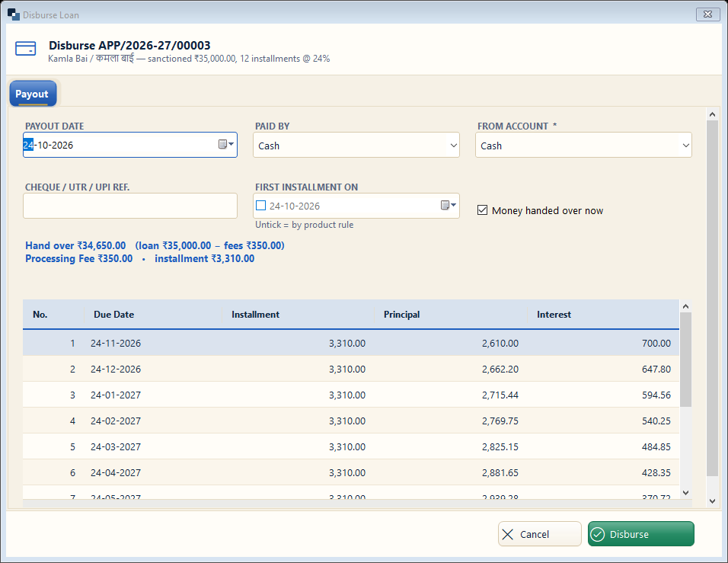Sort by the Principal column header

point(451,315)
